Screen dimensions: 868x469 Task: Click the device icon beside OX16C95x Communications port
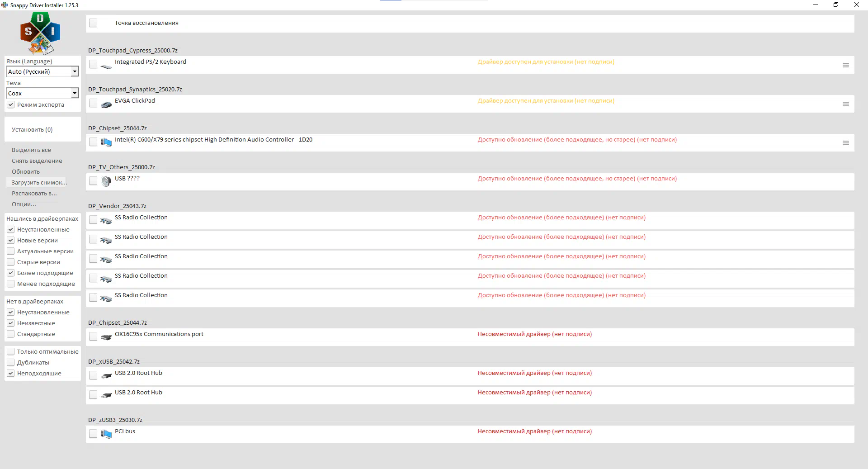(106, 337)
